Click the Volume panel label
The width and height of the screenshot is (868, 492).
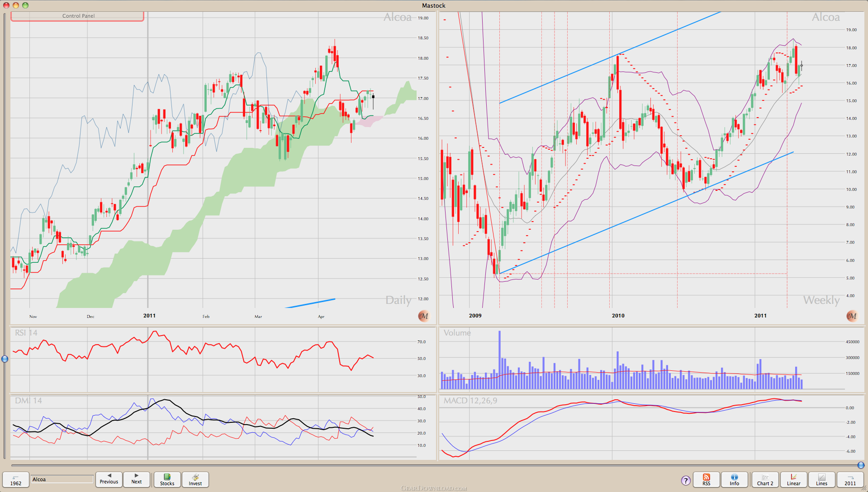(457, 333)
